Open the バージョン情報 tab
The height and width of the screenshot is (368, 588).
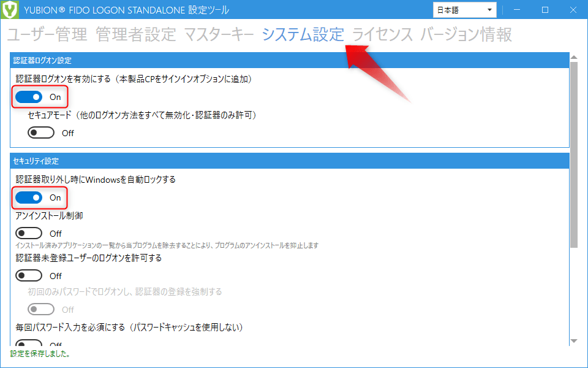(x=466, y=34)
